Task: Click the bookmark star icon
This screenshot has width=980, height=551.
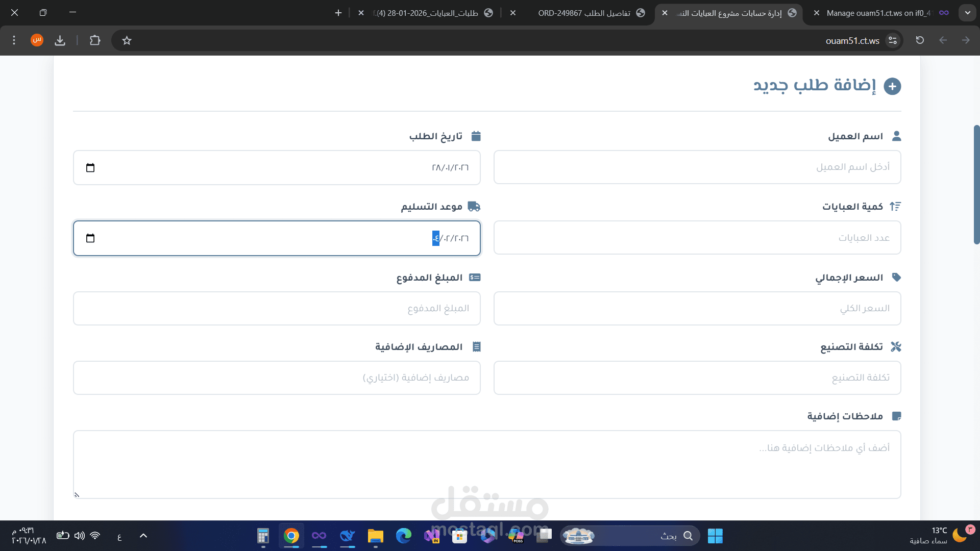Action: click(x=127, y=40)
